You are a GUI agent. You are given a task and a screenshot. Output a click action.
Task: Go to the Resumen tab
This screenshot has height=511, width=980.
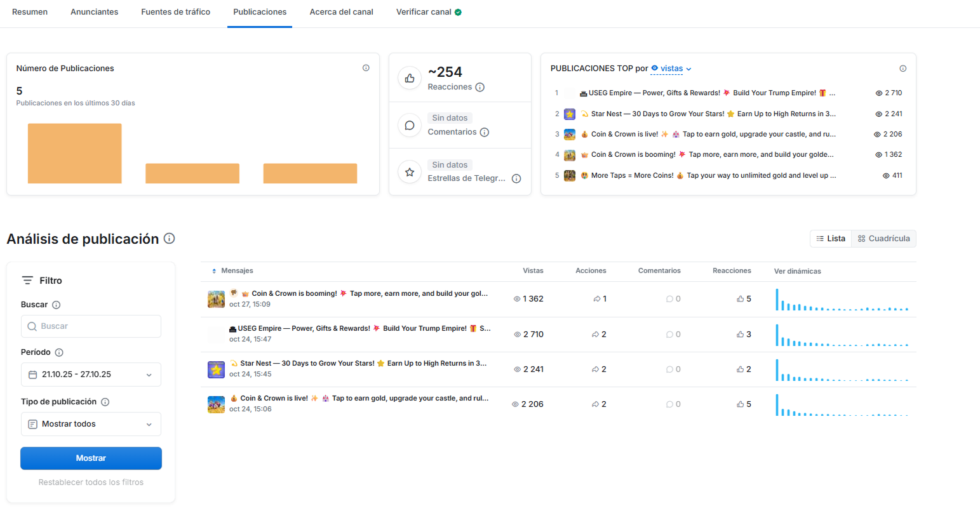coord(30,12)
